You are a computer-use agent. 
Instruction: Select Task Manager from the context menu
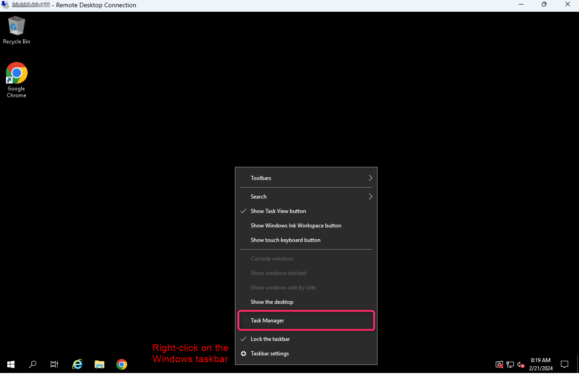click(267, 320)
